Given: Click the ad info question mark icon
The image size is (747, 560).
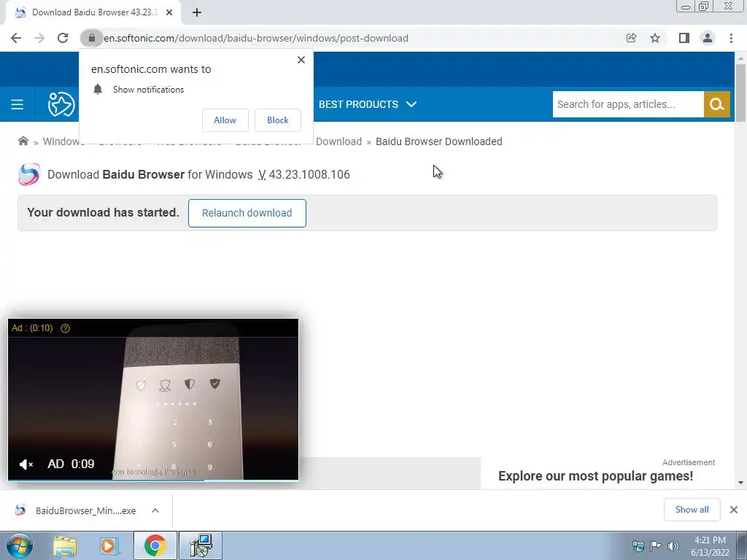Looking at the screenshot, I should click(x=65, y=328).
